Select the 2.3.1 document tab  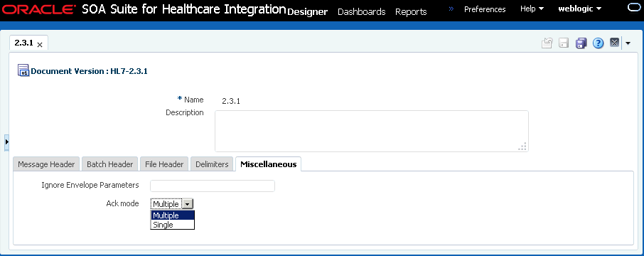tap(24, 43)
